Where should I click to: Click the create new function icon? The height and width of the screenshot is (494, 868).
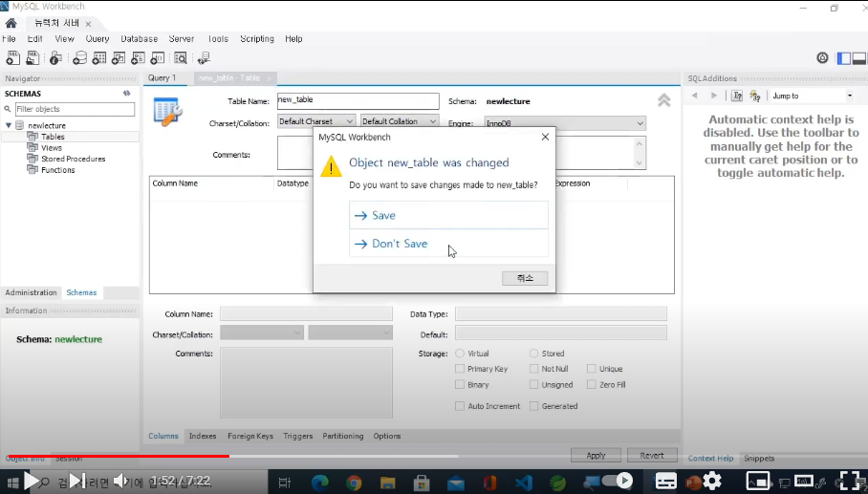[157, 57]
